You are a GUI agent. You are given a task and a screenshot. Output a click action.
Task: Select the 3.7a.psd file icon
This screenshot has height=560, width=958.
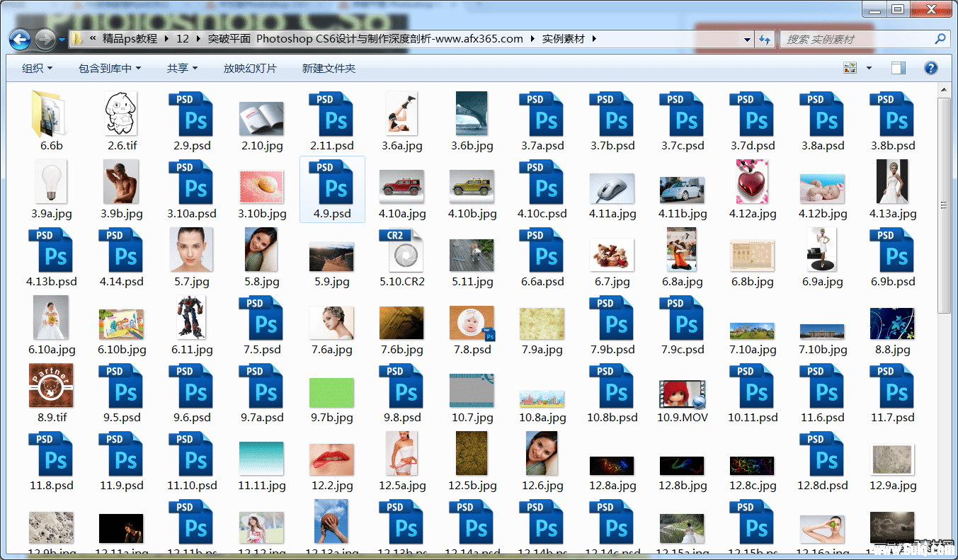[x=542, y=114]
